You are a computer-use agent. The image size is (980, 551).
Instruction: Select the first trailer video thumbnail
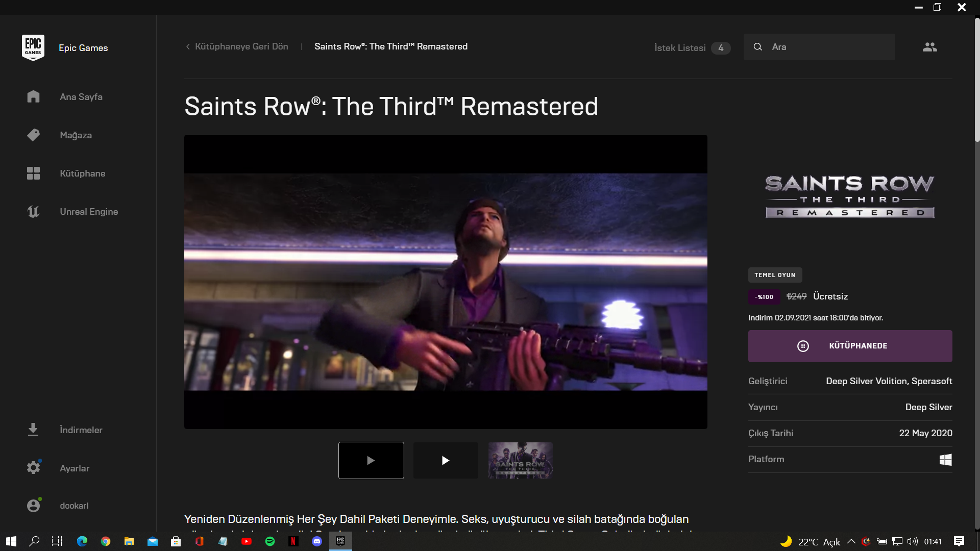tap(371, 460)
